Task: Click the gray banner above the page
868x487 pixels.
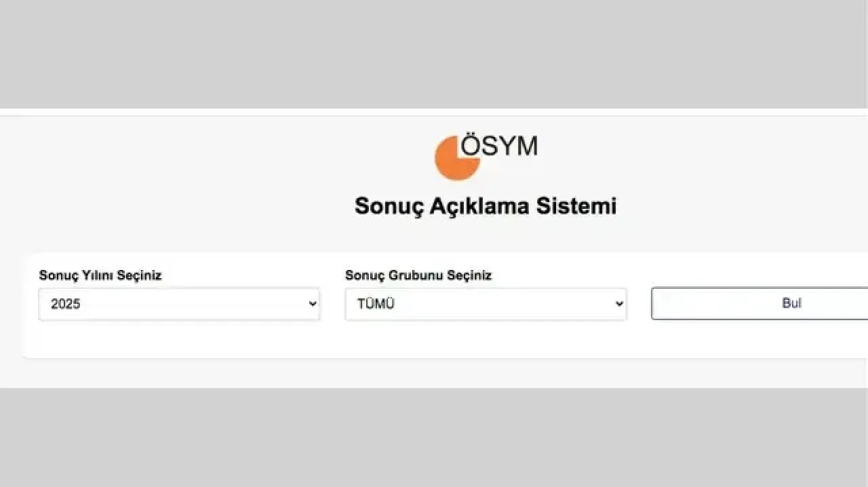Action: pos(434,54)
